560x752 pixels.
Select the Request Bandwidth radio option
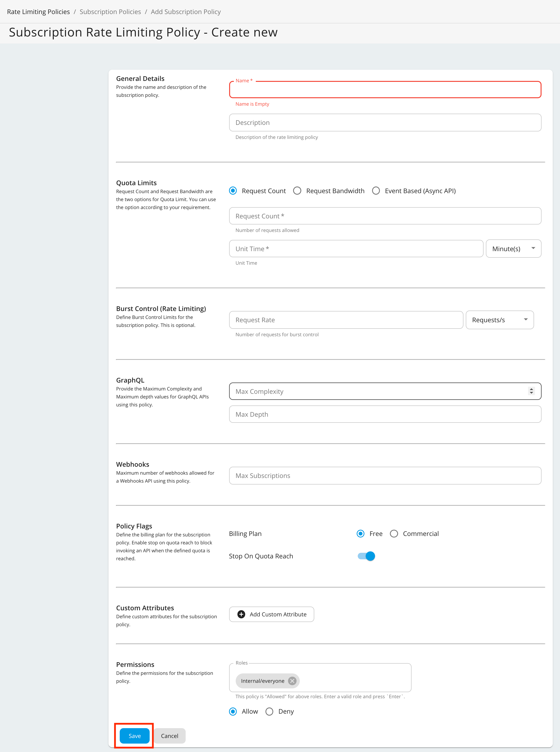pyautogui.click(x=297, y=191)
